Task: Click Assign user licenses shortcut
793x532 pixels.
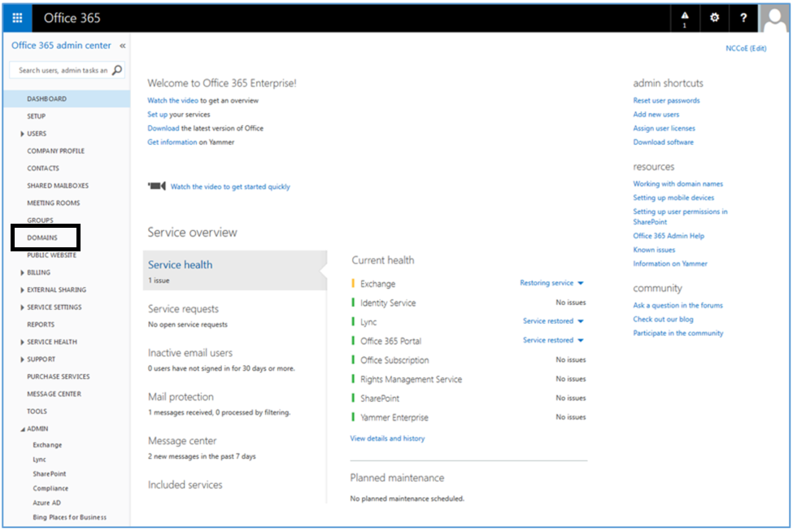Action: (x=664, y=129)
